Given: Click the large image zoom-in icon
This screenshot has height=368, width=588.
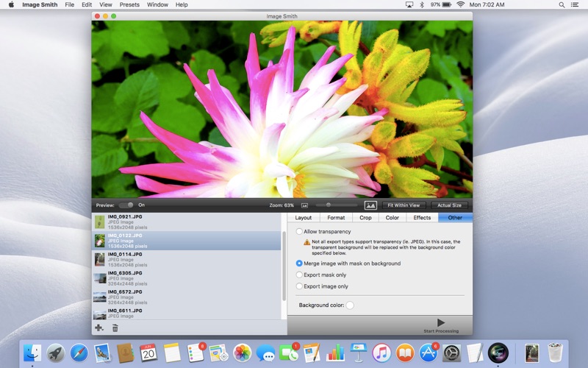Looking at the screenshot, I should [x=370, y=205].
